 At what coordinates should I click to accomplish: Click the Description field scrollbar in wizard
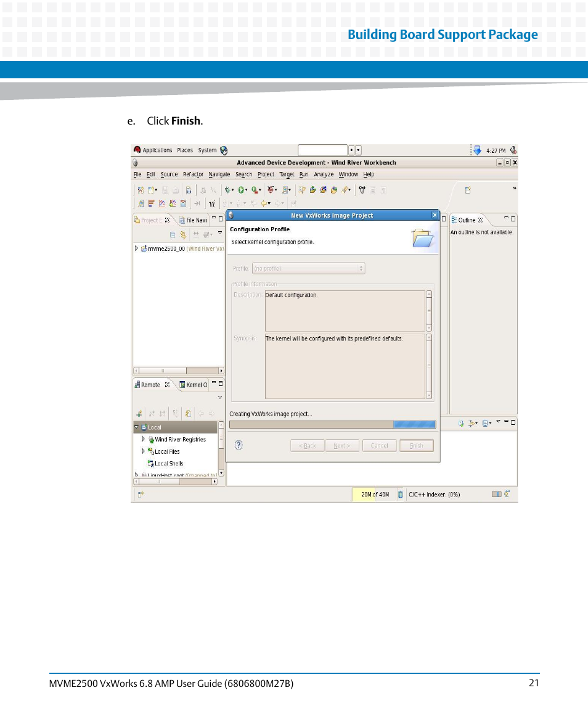[x=429, y=311]
